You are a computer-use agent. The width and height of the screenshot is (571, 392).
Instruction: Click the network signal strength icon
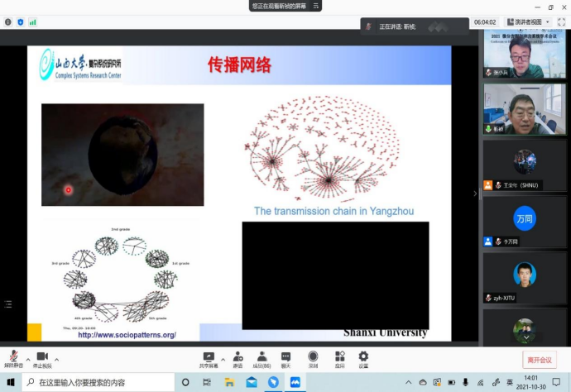tap(33, 22)
